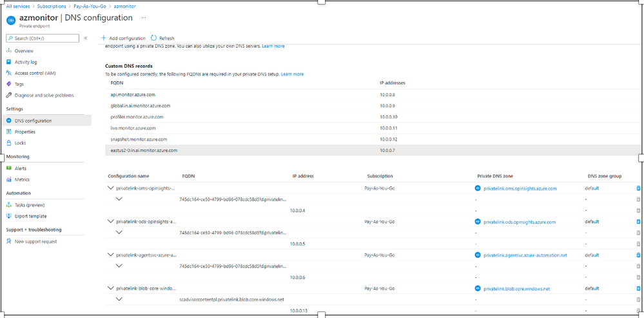
Task: Go to Subscriptions breadcrumb
Action: click(x=52, y=6)
